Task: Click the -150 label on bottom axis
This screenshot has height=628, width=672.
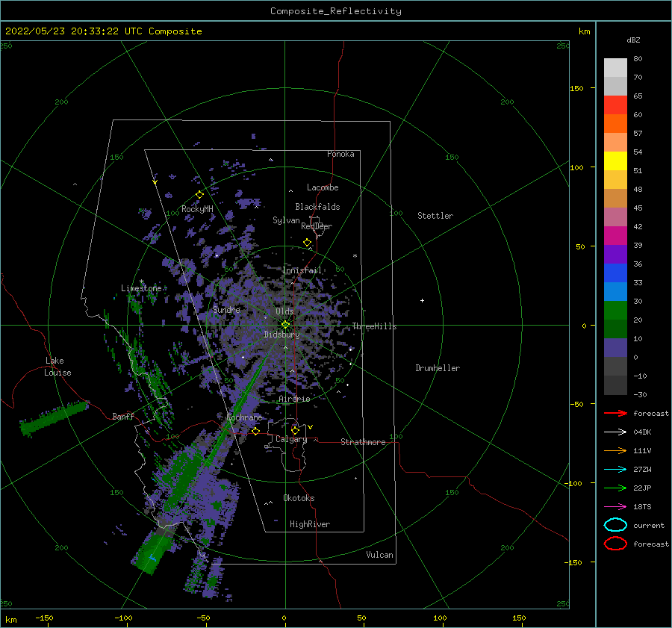Action: 44,618
